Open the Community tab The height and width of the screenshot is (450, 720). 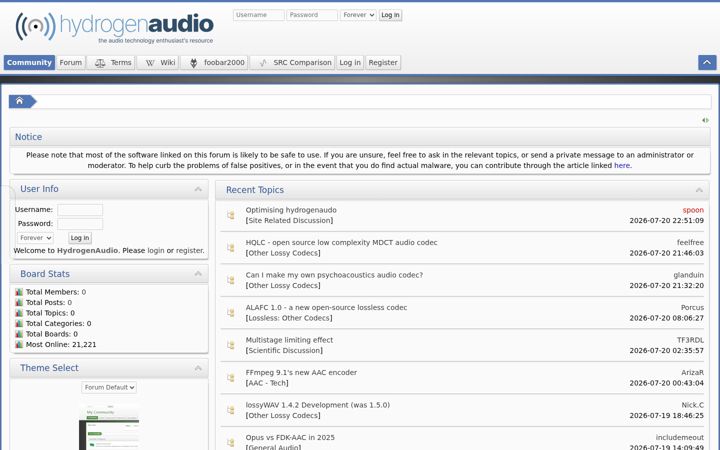[29, 62]
